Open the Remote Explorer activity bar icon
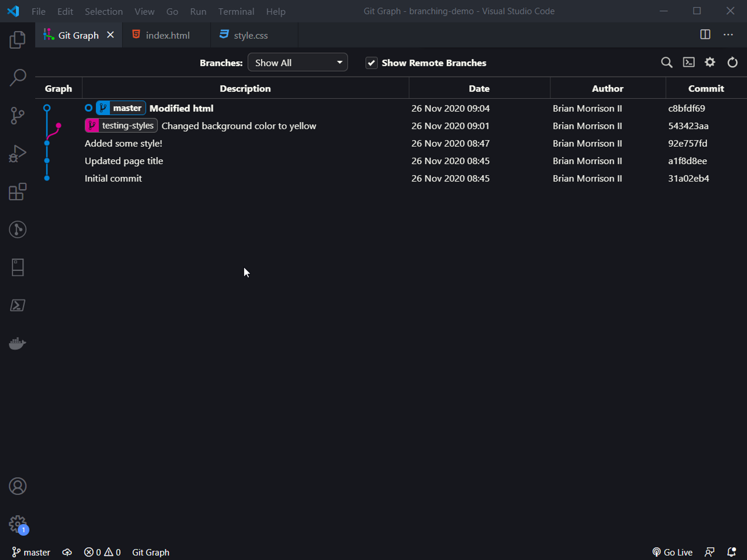747x560 pixels. (18, 267)
